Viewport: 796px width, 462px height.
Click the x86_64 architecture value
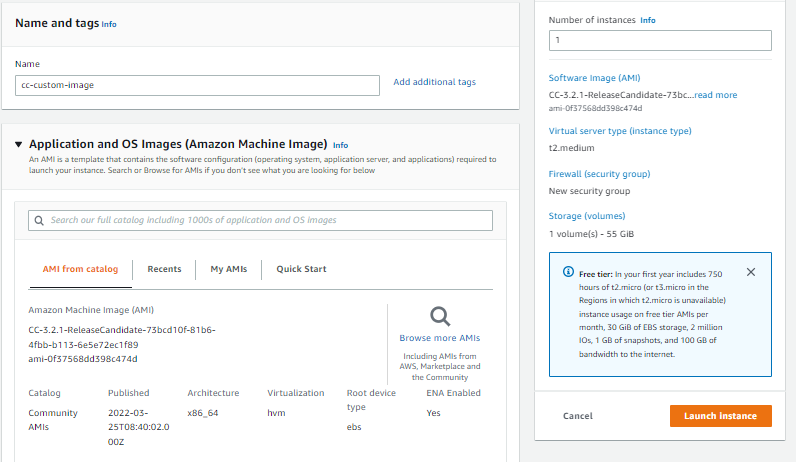[x=203, y=413]
